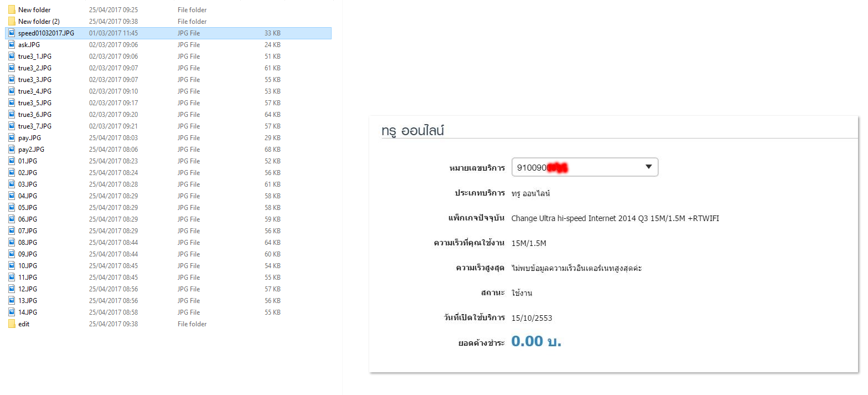The width and height of the screenshot is (868, 395).
Task: Click the max speed text ไม่พบข้อมูลความเร็วอินเตอร์เนทสูงสุดค่ะ
Action: click(x=576, y=268)
